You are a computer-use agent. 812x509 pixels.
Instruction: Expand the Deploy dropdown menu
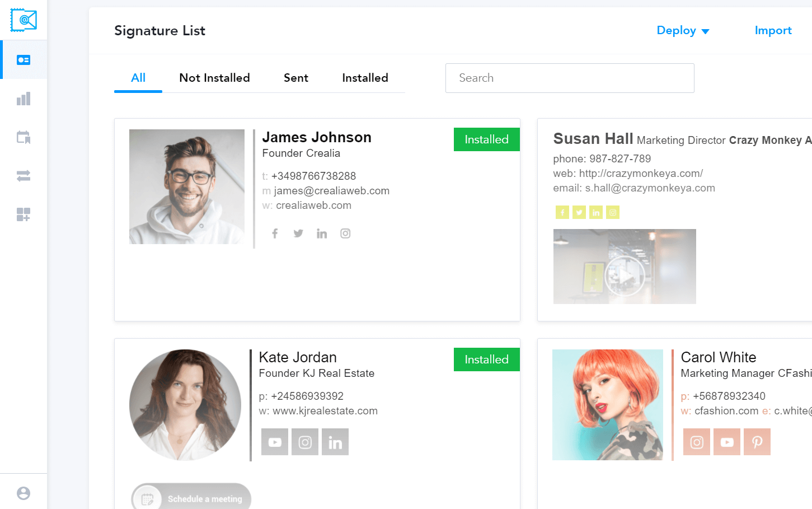(683, 31)
